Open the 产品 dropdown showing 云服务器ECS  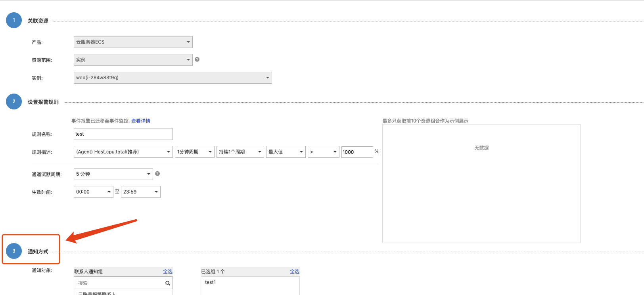point(133,42)
